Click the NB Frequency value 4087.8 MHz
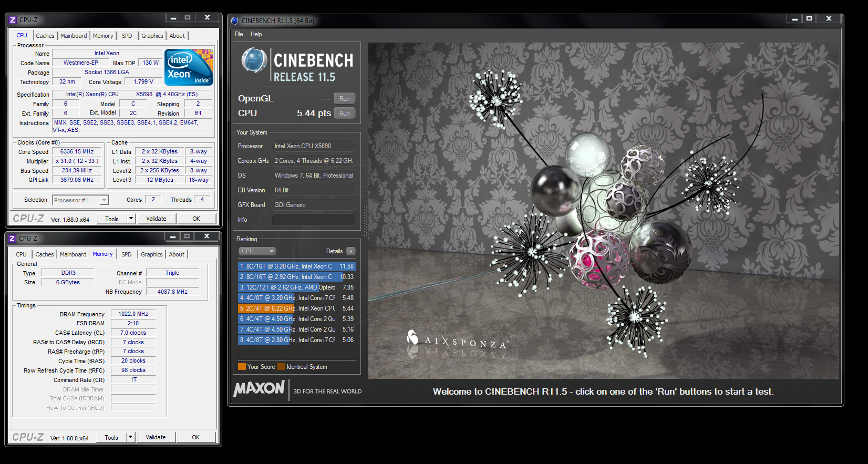Image resolution: width=868 pixels, height=464 pixels. coord(172,292)
